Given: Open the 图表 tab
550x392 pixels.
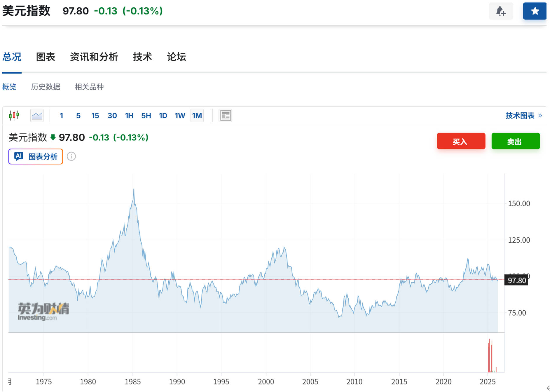Looking at the screenshot, I should click(46, 57).
